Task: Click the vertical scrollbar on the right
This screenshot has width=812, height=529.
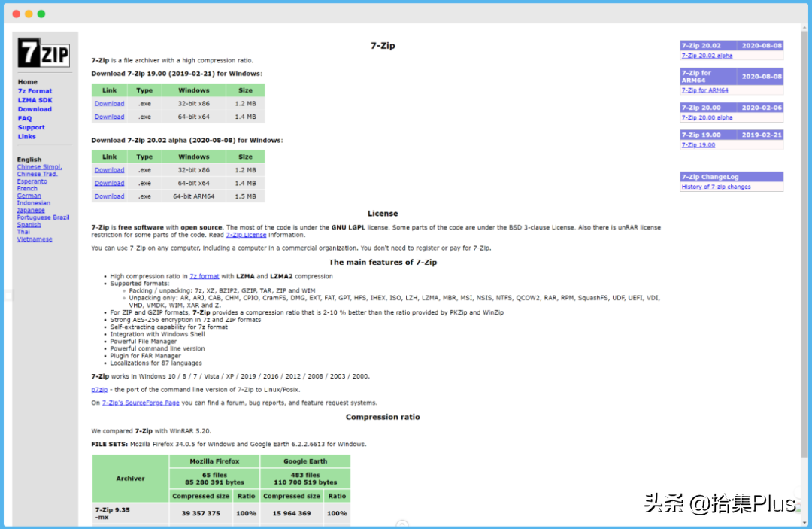Action: (x=804, y=244)
